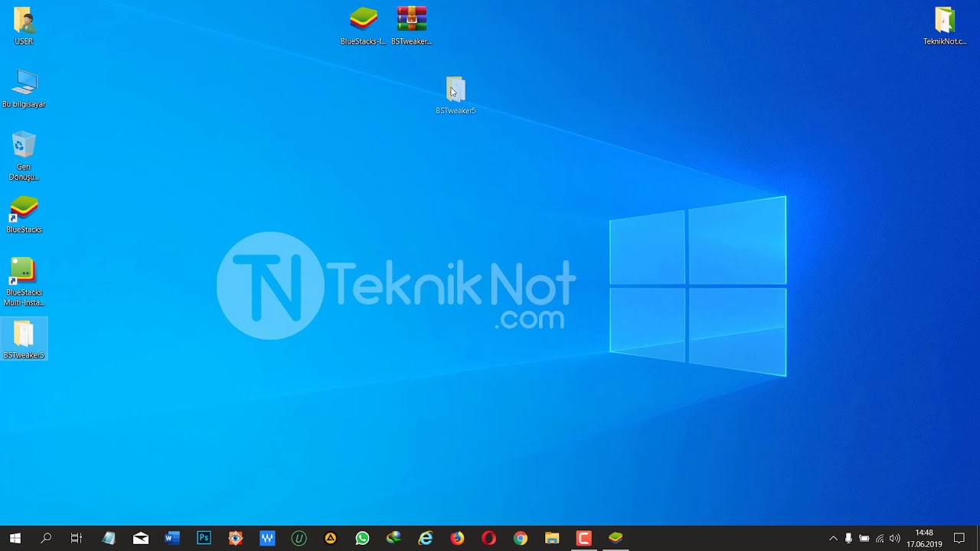
Task: Select the BlueStacks-Installer file icon
Action: [363, 26]
